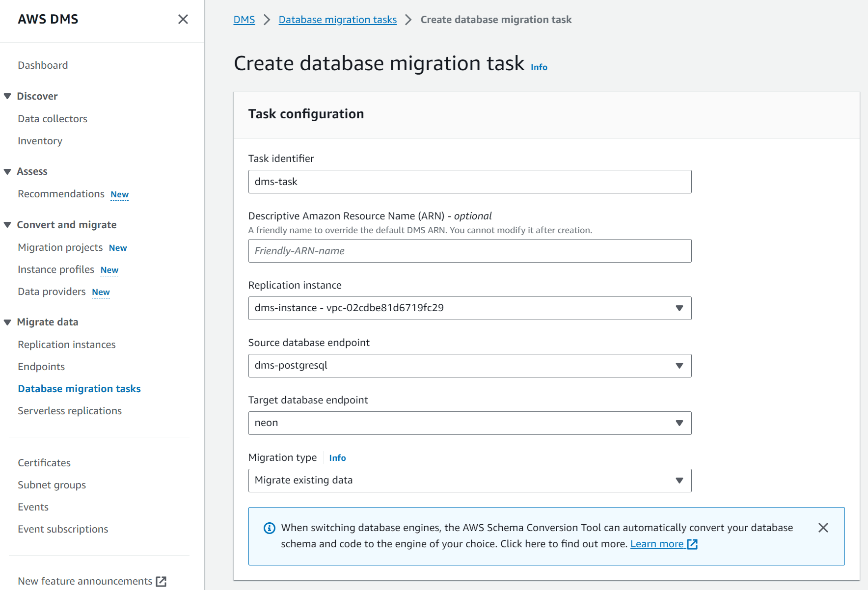Go to Dashboard in the sidebar

(x=43, y=65)
